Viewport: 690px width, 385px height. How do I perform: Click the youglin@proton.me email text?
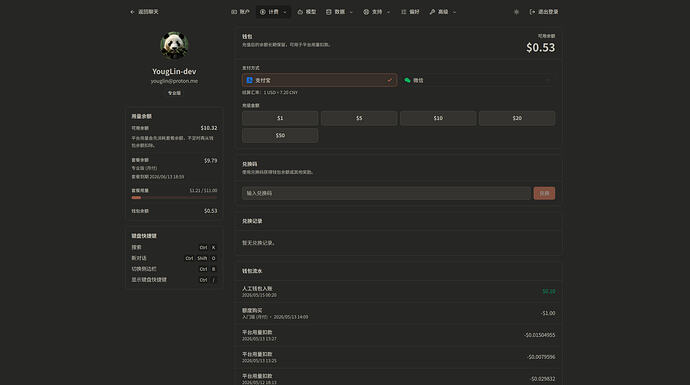point(174,81)
